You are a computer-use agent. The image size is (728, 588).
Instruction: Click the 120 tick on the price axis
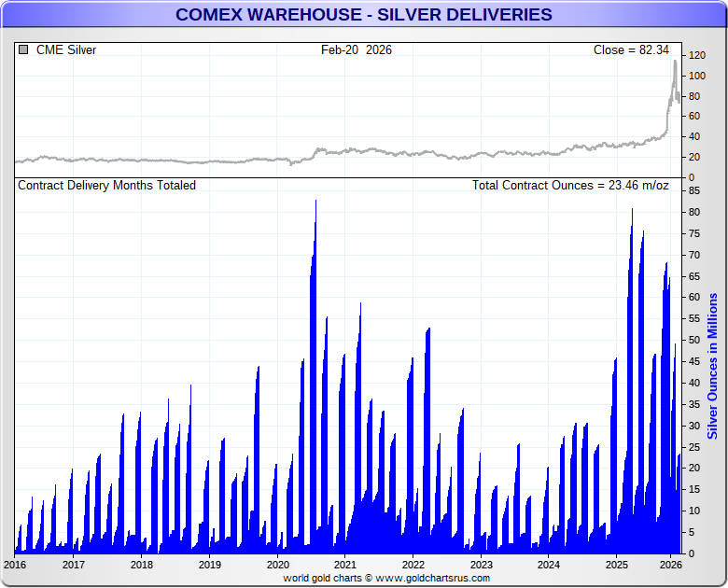tap(696, 55)
